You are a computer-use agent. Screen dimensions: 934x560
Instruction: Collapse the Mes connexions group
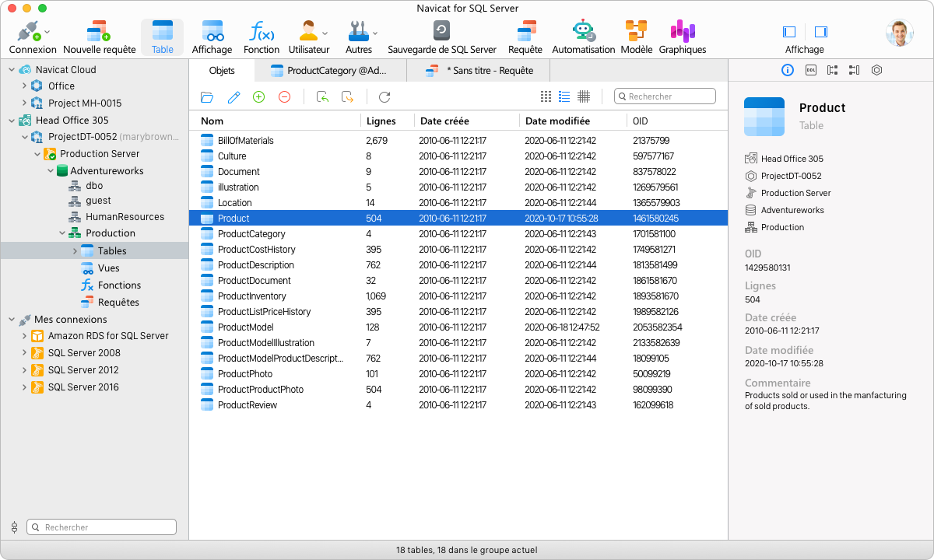12,320
